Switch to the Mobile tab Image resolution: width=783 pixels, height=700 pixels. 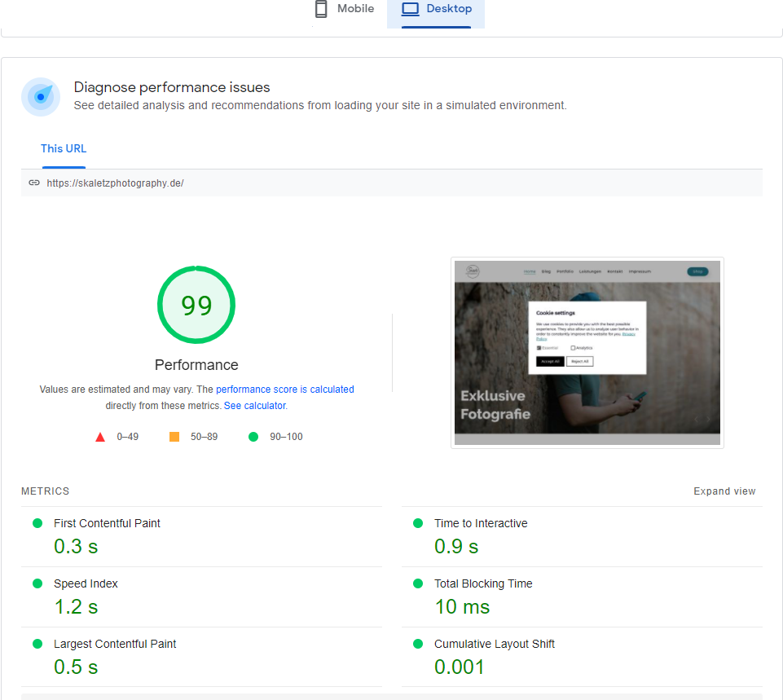point(344,9)
